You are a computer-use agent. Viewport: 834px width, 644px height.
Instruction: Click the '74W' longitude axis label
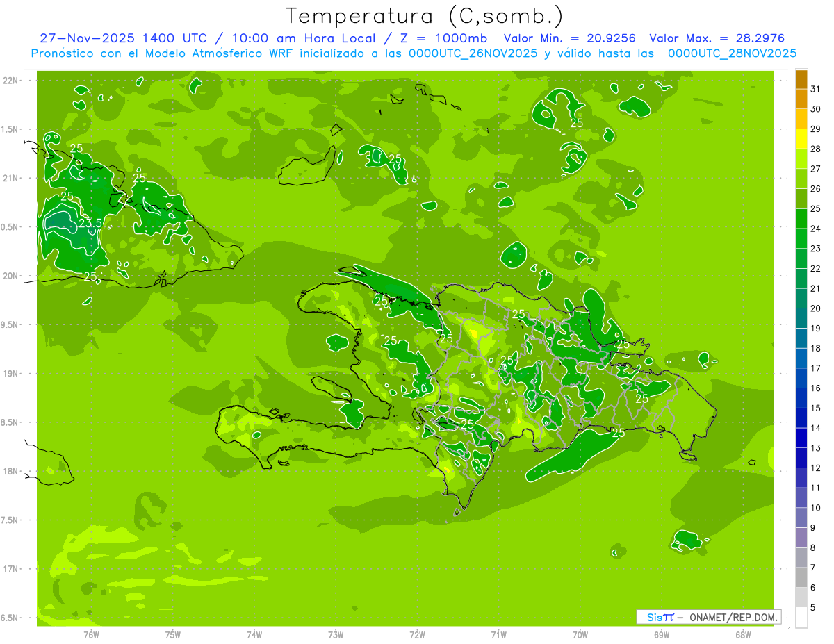pyautogui.click(x=254, y=634)
